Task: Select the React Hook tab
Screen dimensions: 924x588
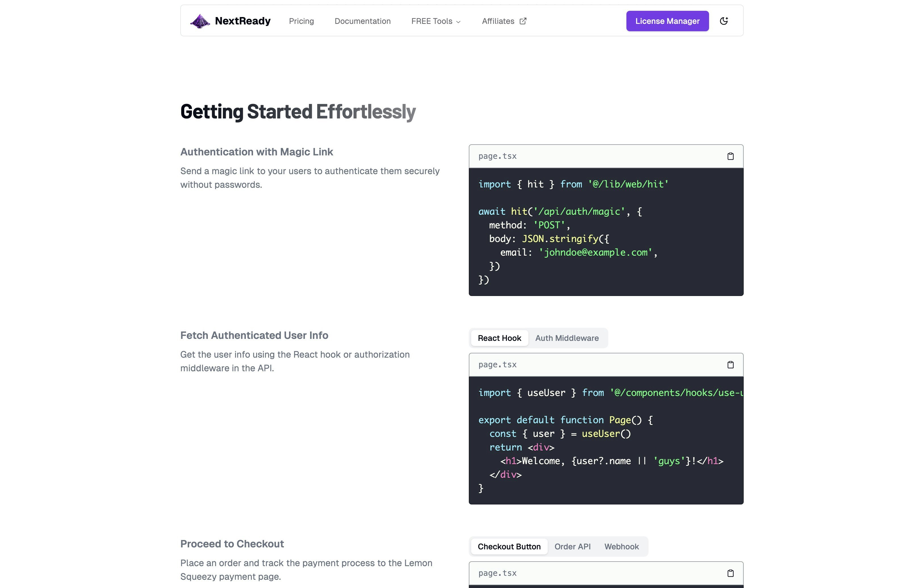Action: pos(499,338)
